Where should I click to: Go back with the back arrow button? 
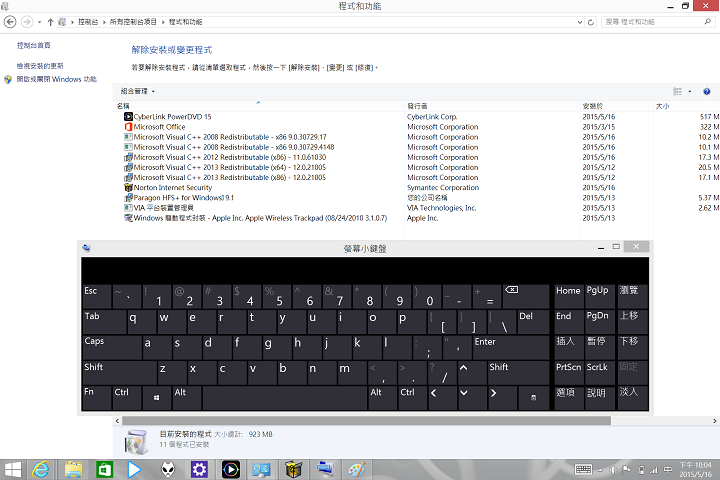10,22
